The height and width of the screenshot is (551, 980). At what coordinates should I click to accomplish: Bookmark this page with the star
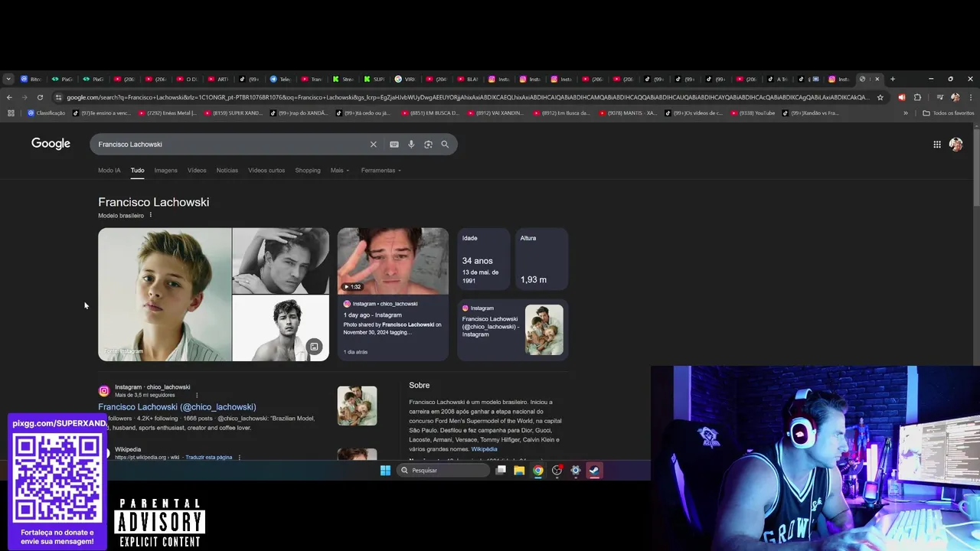[880, 97]
